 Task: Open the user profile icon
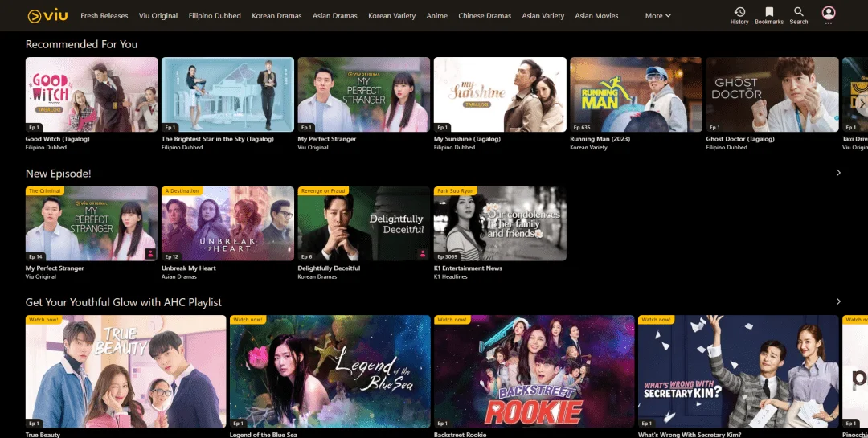pyautogui.click(x=828, y=13)
